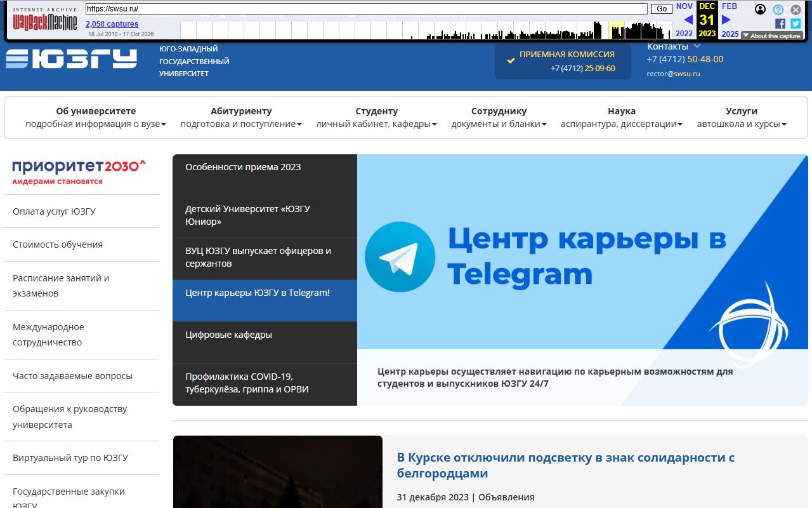Expand the Контакты dropdown chevron

(697, 46)
